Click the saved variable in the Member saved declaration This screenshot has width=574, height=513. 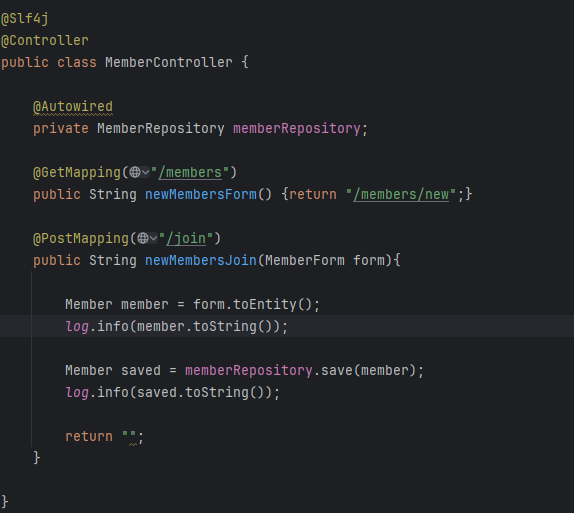pos(141,370)
